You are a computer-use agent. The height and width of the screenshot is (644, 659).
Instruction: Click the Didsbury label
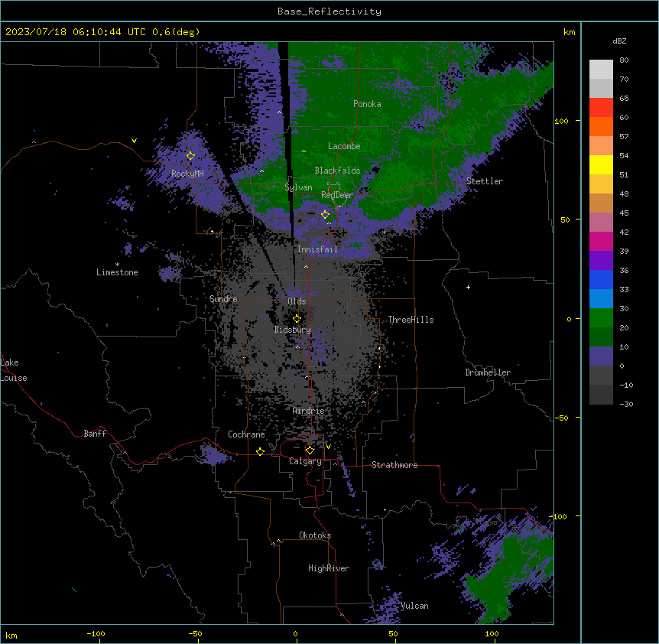[x=293, y=330]
